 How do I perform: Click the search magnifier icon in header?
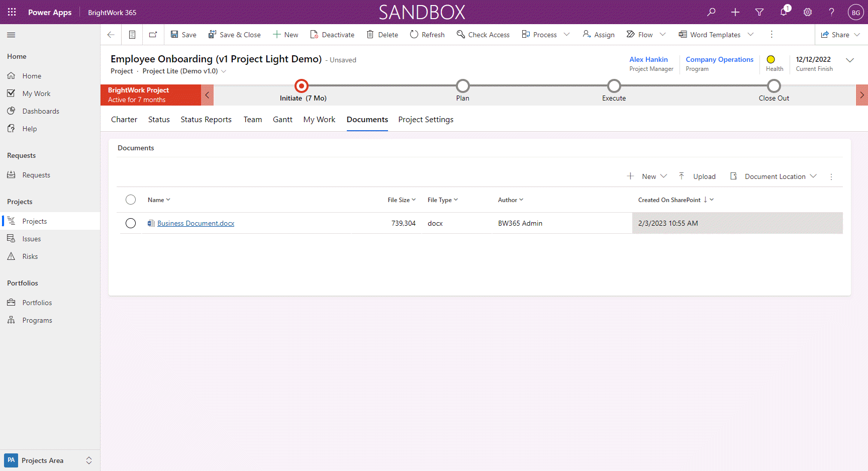[711, 12]
